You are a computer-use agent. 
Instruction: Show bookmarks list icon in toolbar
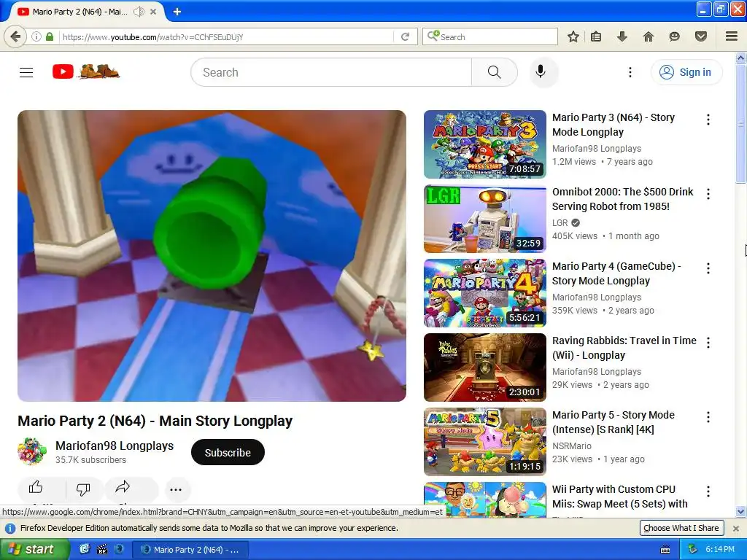coord(596,36)
